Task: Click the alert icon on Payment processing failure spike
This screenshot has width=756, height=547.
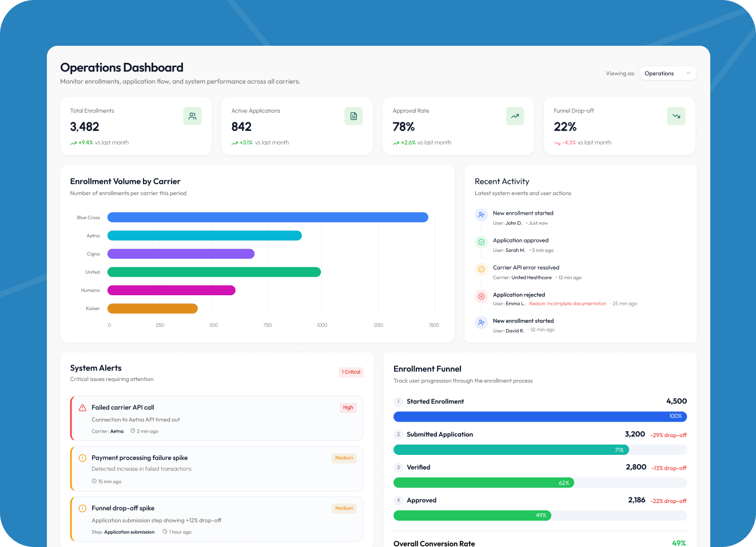Action: coord(82,458)
